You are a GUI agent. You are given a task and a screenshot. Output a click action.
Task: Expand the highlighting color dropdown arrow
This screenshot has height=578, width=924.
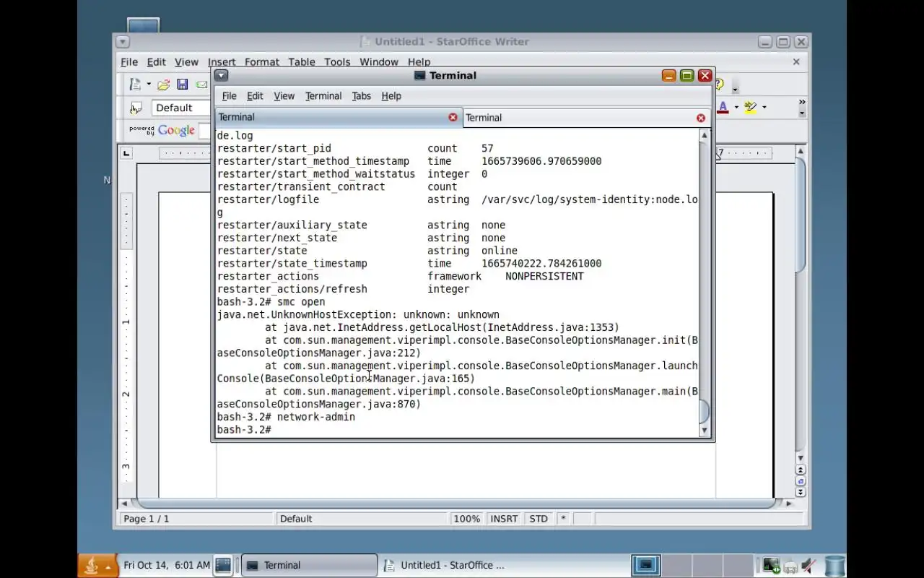764,107
